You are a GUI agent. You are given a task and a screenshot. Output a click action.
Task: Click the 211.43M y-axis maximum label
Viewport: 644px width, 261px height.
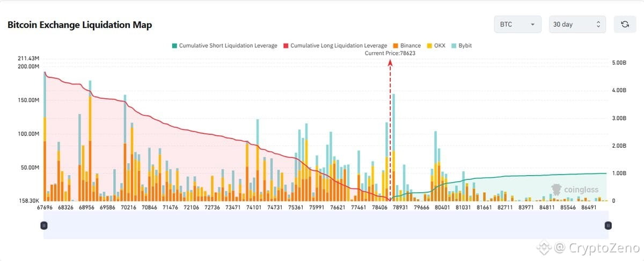(28, 58)
